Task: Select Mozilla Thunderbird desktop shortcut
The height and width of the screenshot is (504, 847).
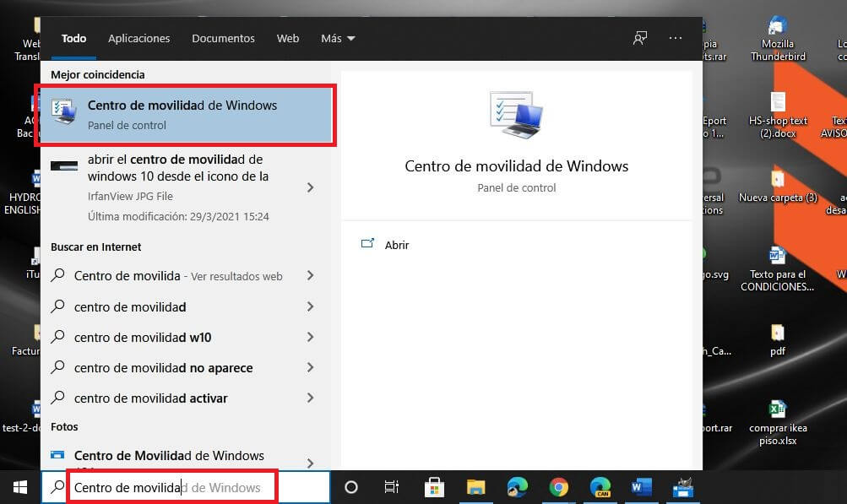Action: [x=778, y=38]
